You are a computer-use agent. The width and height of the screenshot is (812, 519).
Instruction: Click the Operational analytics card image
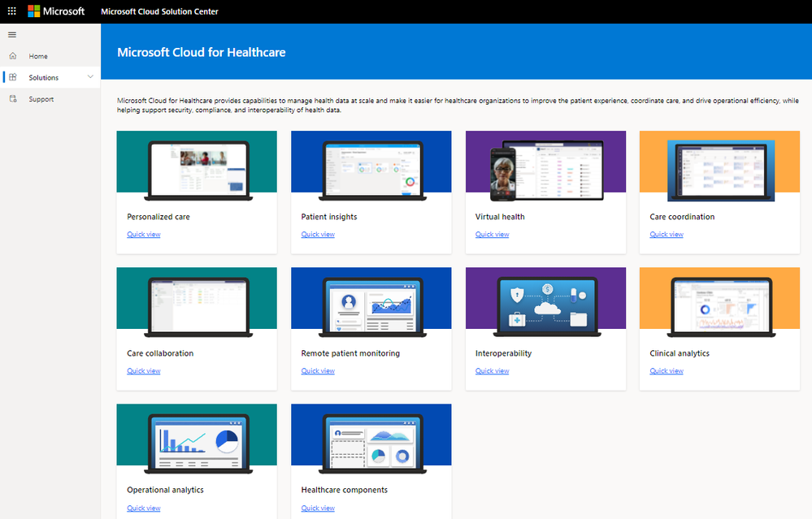(197, 439)
